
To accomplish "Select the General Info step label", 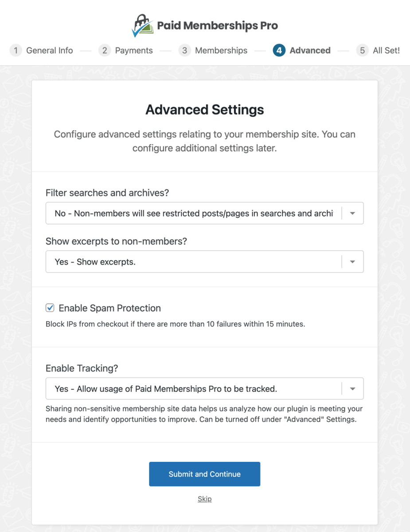I will click(x=49, y=51).
